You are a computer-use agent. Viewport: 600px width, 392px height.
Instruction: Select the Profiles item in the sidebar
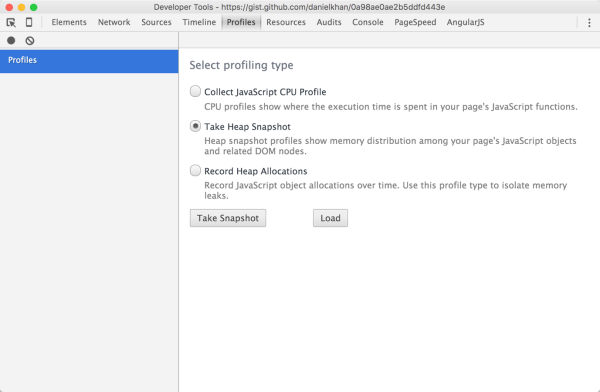point(89,61)
